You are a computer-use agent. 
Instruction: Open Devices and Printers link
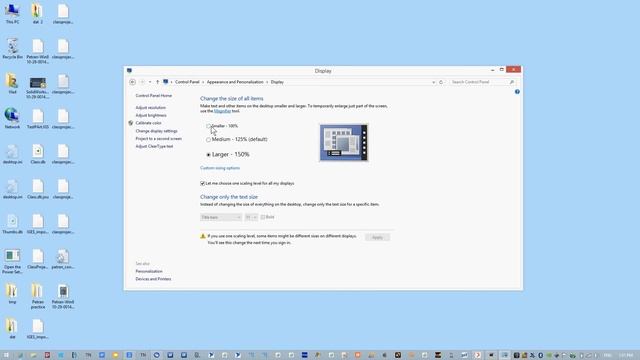(153, 279)
